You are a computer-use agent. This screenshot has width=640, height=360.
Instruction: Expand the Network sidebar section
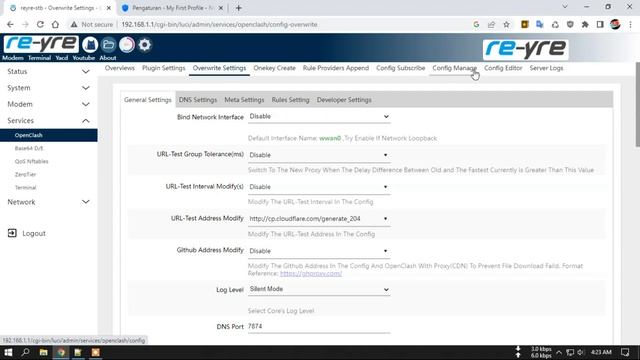click(x=49, y=202)
